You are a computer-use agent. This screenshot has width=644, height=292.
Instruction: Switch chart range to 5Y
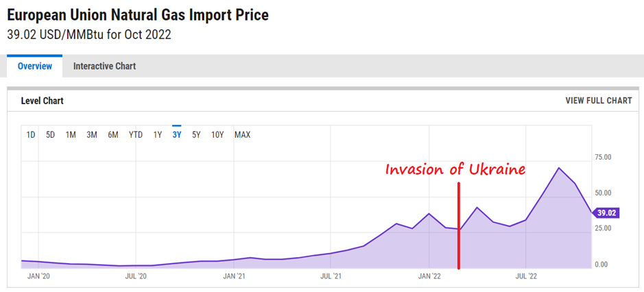(x=196, y=135)
